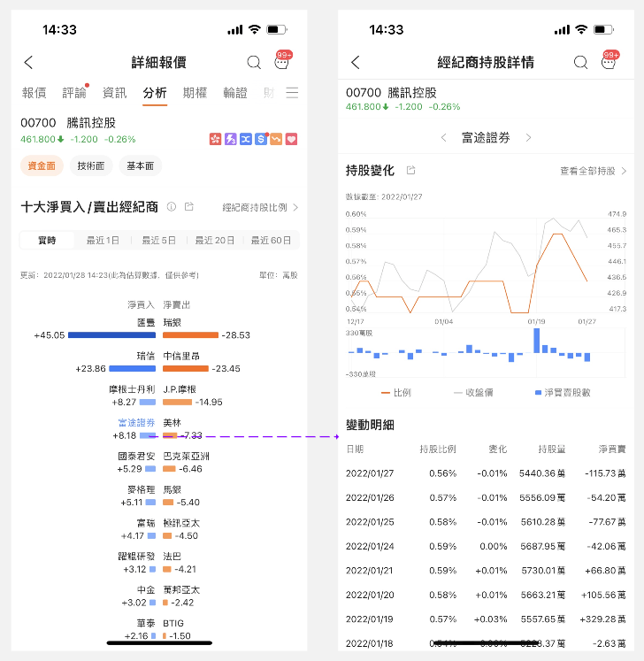
Task: Switch to the 資訊 tab
Action: [115, 93]
